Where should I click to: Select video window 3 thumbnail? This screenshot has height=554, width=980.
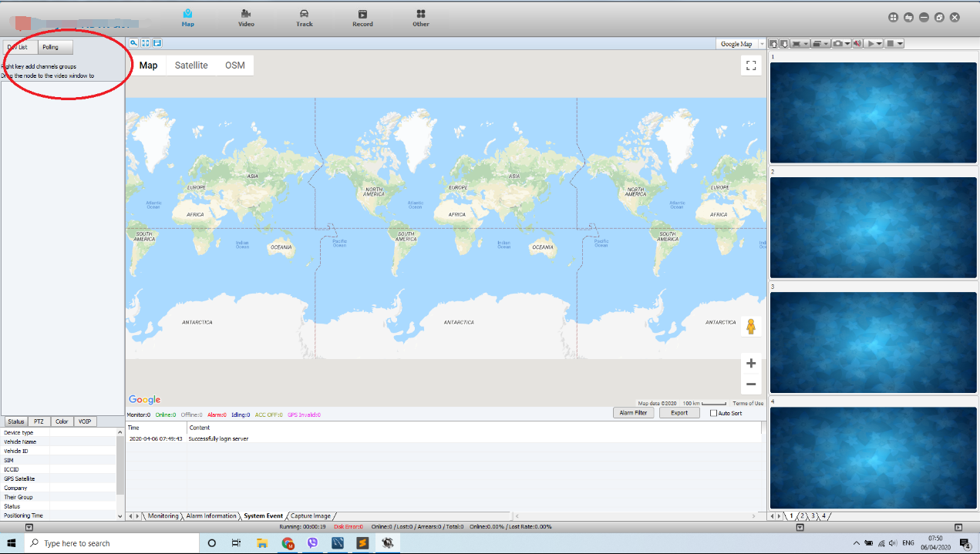(874, 342)
